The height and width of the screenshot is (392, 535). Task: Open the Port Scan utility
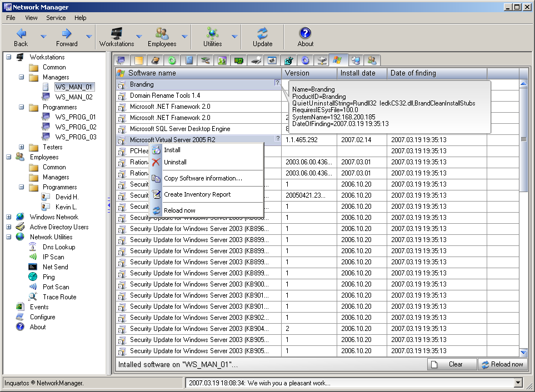point(56,287)
